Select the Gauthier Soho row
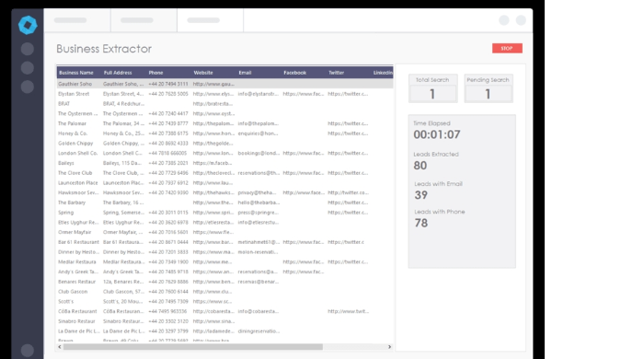 [x=224, y=84]
